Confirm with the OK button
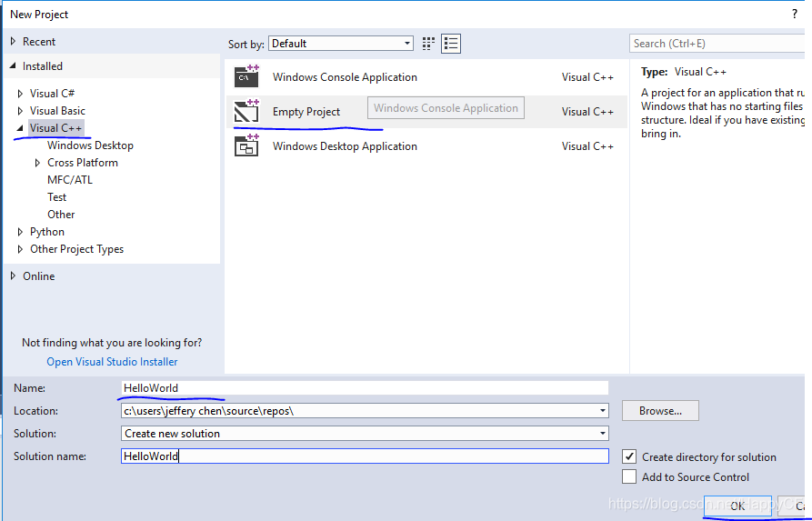Image resolution: width=812 pixels, height=521 pixels. click(x=737, y=506)
